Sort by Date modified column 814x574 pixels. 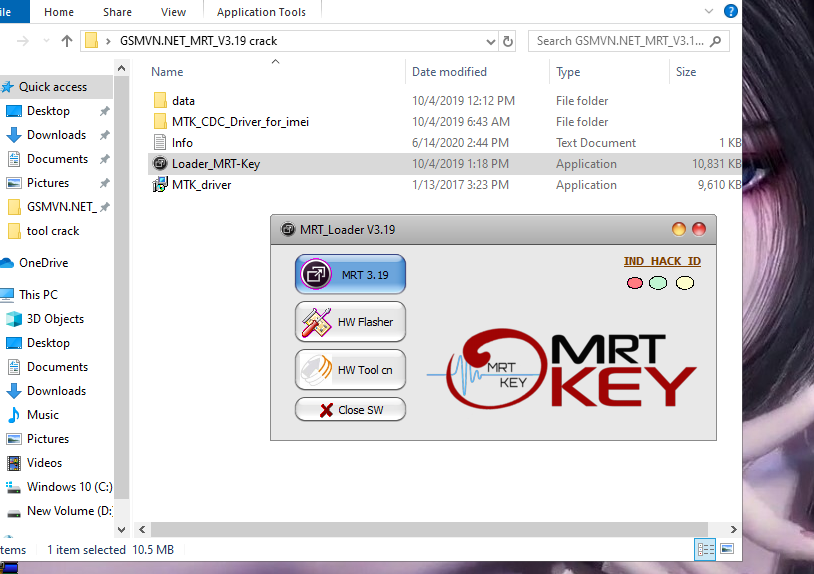pyautogui.click(x=449, y=72)
